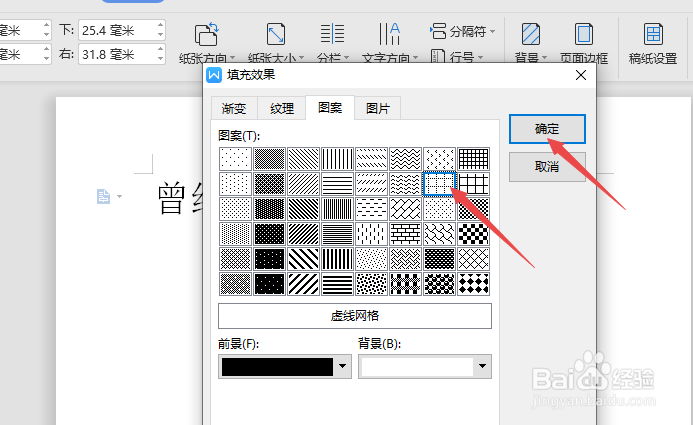Pick the widest horizontal stripes pattern
This screenshot has height=425, width=693.
tap(337, 284)
